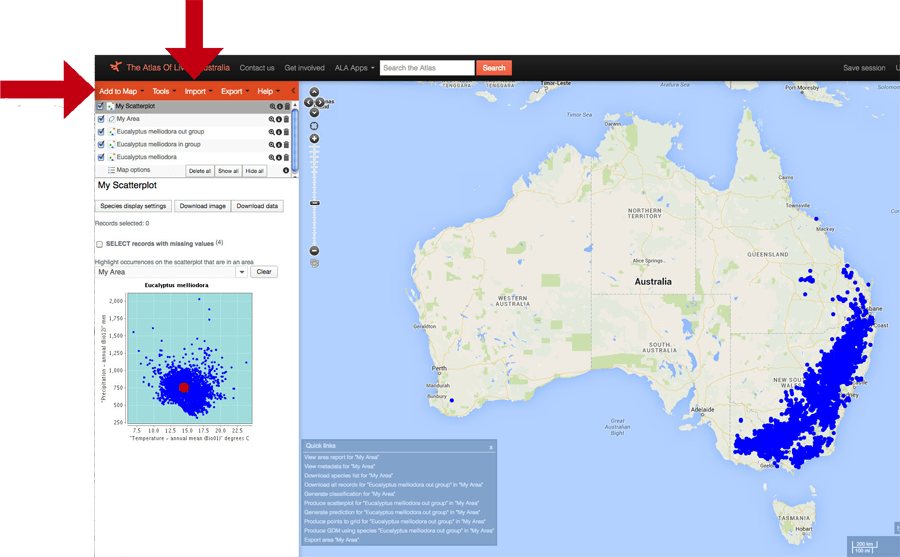Uncheck the My Area layer checkbox

(101, 119)
